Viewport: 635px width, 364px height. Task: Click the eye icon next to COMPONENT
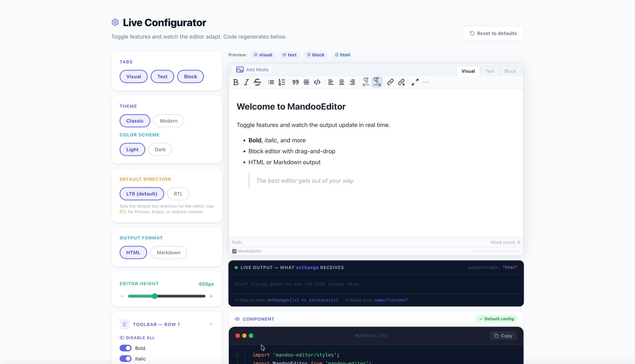(237, 319)
